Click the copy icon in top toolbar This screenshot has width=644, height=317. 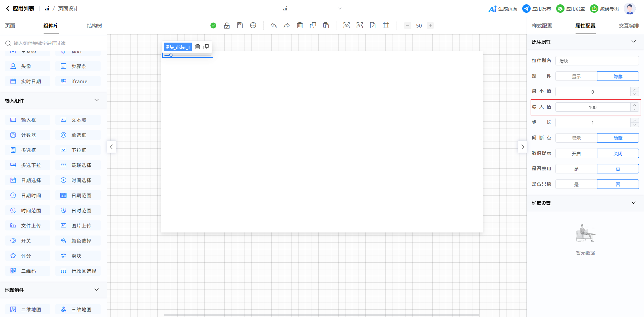point(313,25)
